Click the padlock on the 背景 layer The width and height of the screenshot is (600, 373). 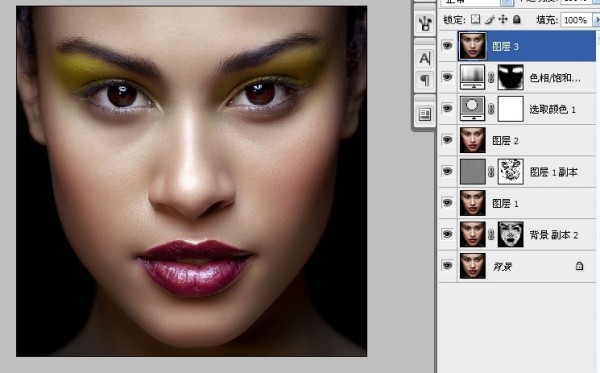(579, 266)
